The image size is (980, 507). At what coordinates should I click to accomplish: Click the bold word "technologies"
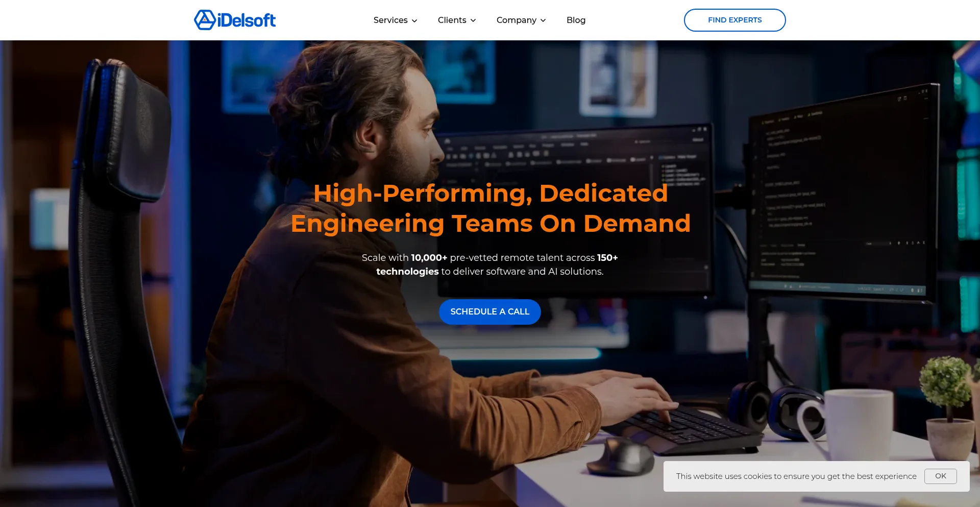tap(407, 272)
